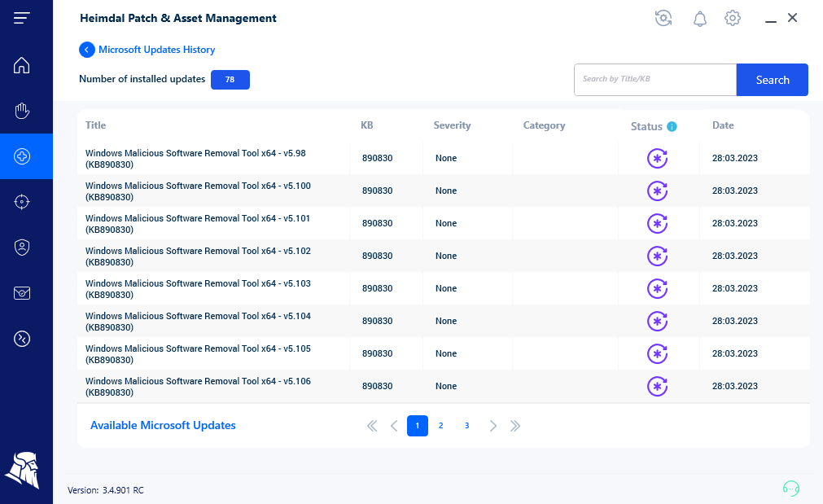Go to the Home sidebar icon
The height and width of the screenshot is (504, 823).
tap(21, 65)
